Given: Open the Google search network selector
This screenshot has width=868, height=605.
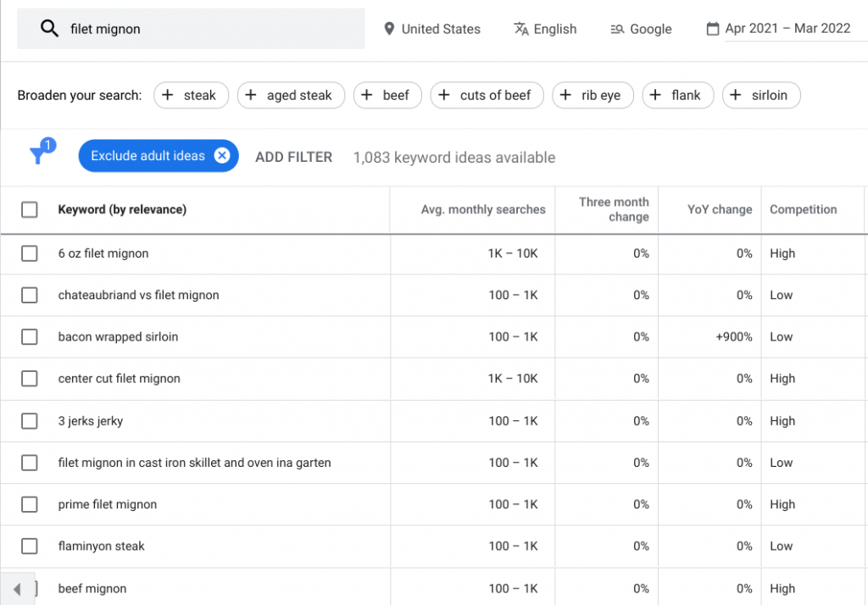Looking at the screenshot, I should point(641,29).
